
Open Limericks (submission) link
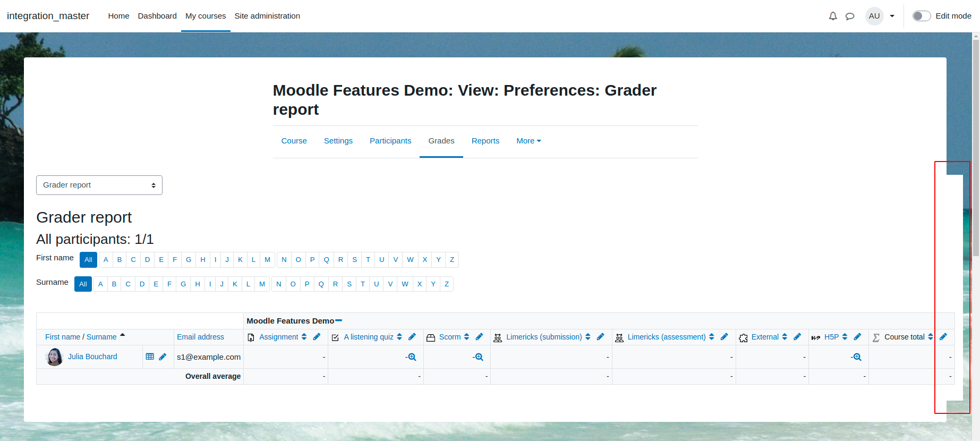544,337
